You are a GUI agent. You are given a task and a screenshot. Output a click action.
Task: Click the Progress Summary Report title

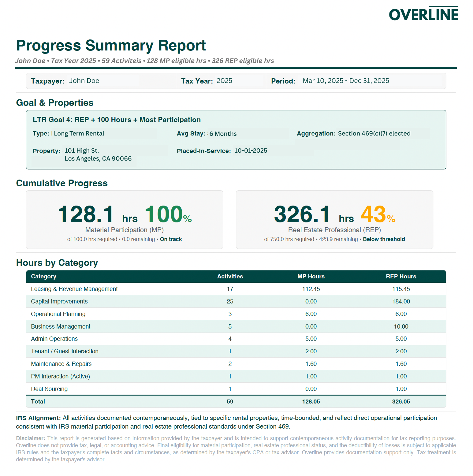coord(111,46)
